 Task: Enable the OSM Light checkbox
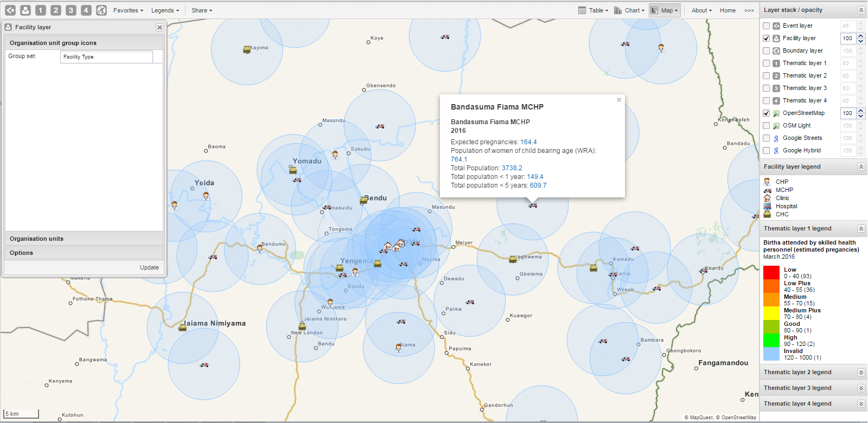point(766,126)
